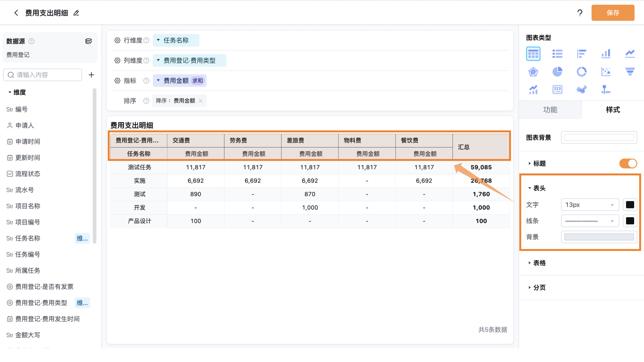Screen dimensions: 644x362
Task: Select the vertical column chart type
Action: tap(606, 54)
